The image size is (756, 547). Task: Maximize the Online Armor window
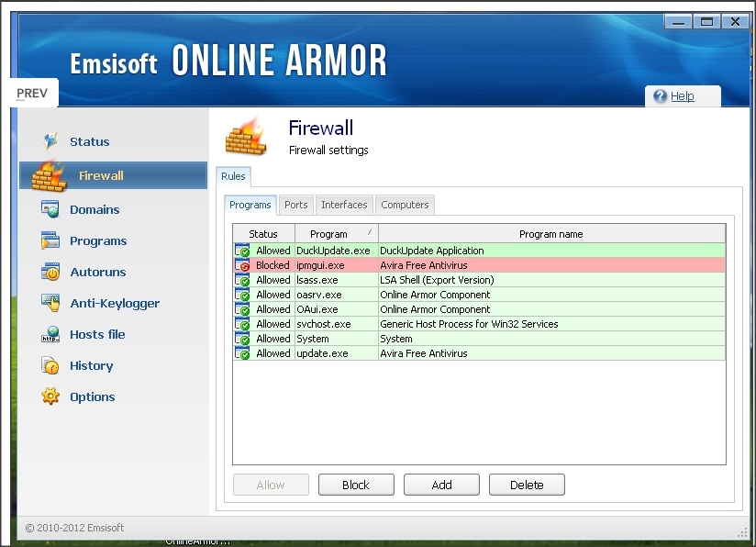(706, 22)
